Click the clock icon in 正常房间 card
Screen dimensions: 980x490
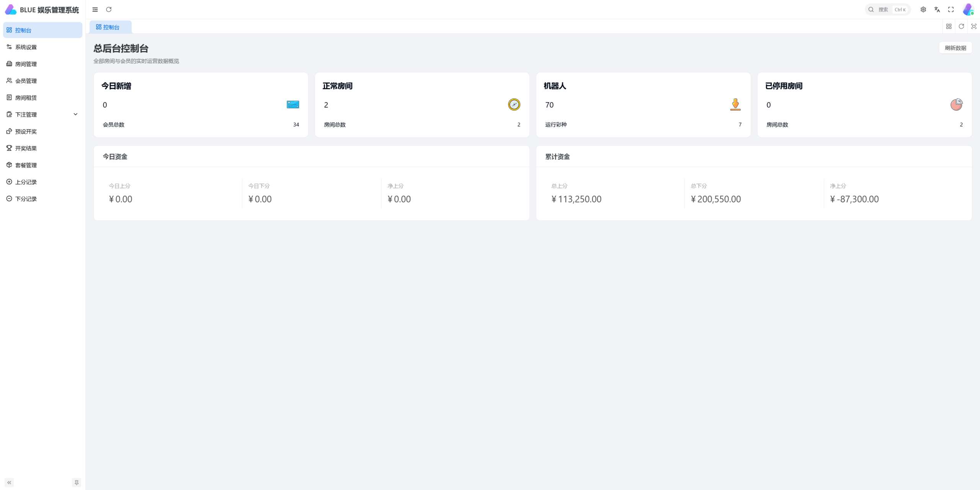coord(514,105)
